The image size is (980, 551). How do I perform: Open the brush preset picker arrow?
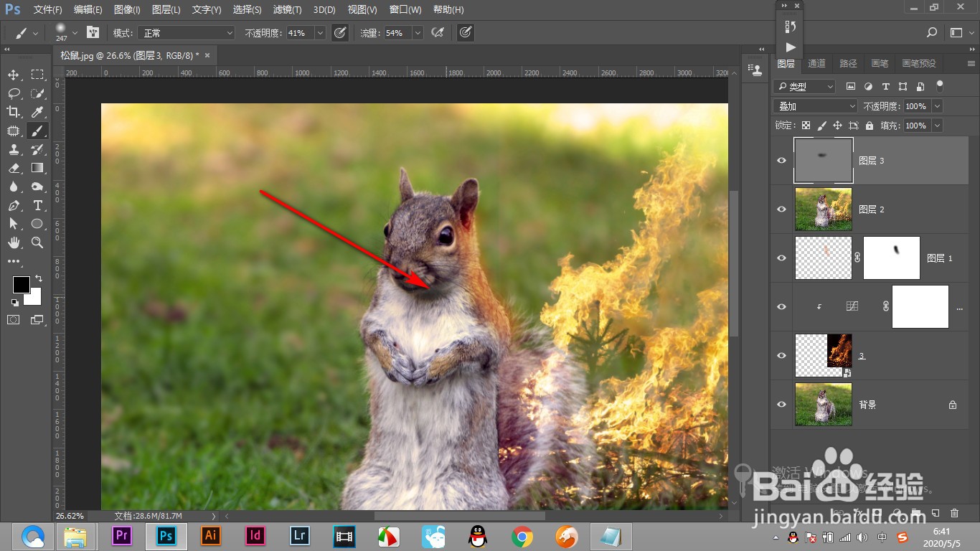pos(75,32)
